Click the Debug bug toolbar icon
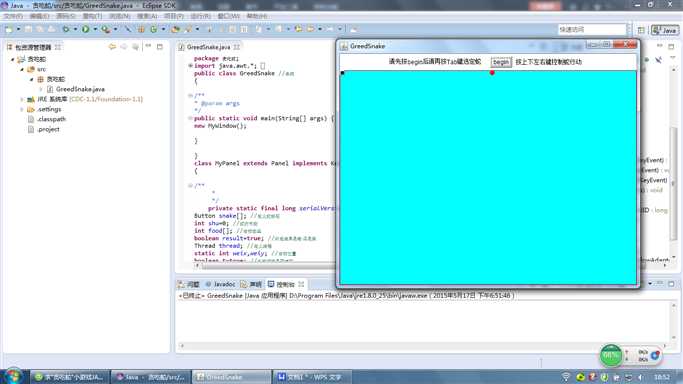This screenshot has width=683, height=384. point(66,29)
